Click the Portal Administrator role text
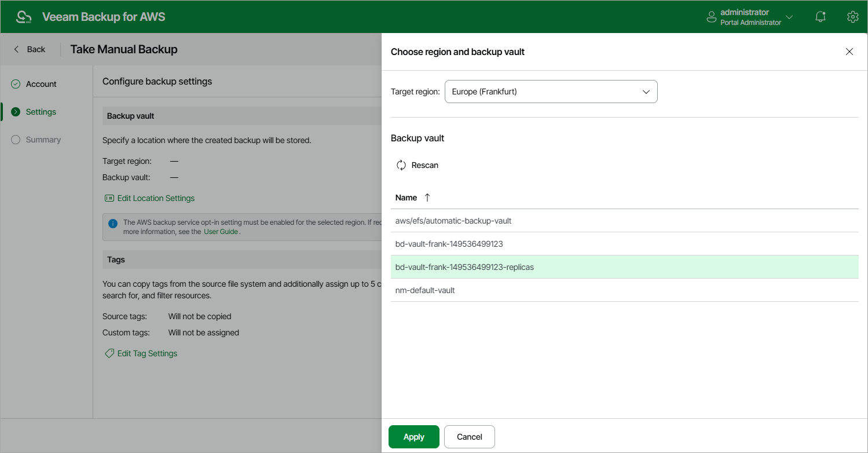 tap(750, 23)
